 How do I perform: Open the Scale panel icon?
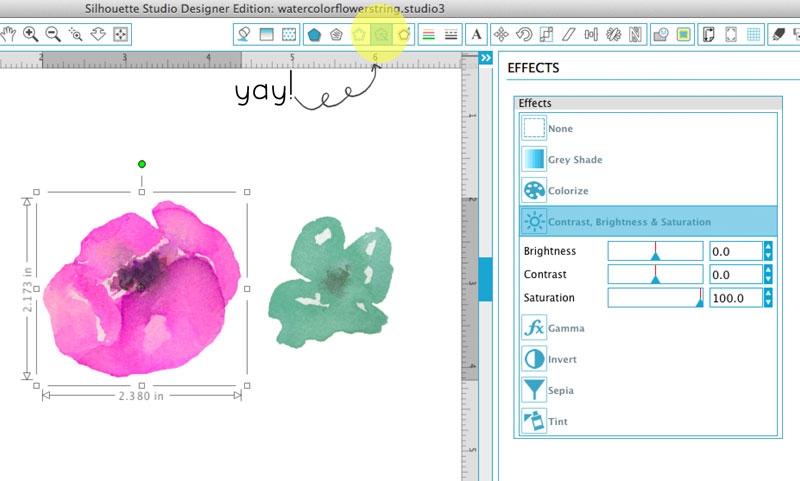tap(546, 34)
